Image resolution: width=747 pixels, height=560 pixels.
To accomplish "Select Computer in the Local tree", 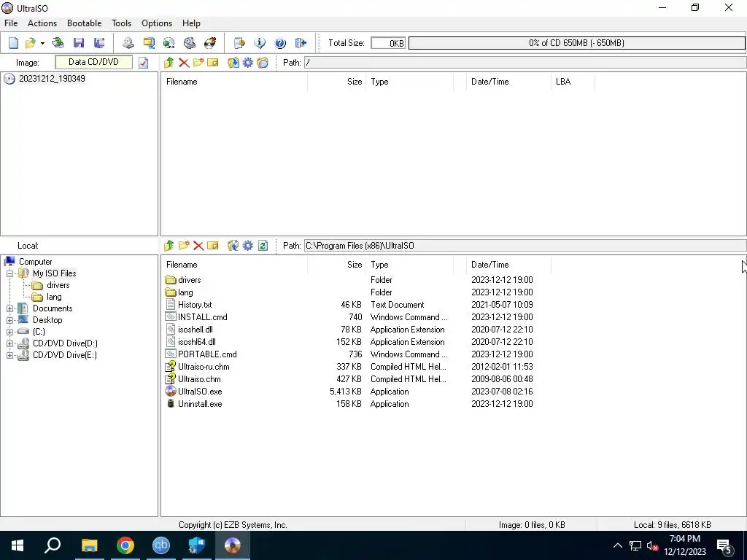I will pos(35,262).
